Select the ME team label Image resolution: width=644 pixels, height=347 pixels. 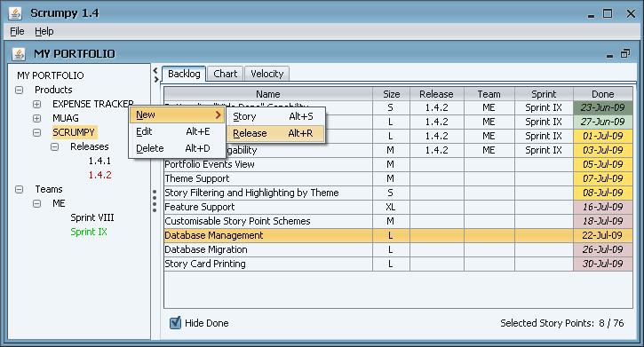point(59,203)
